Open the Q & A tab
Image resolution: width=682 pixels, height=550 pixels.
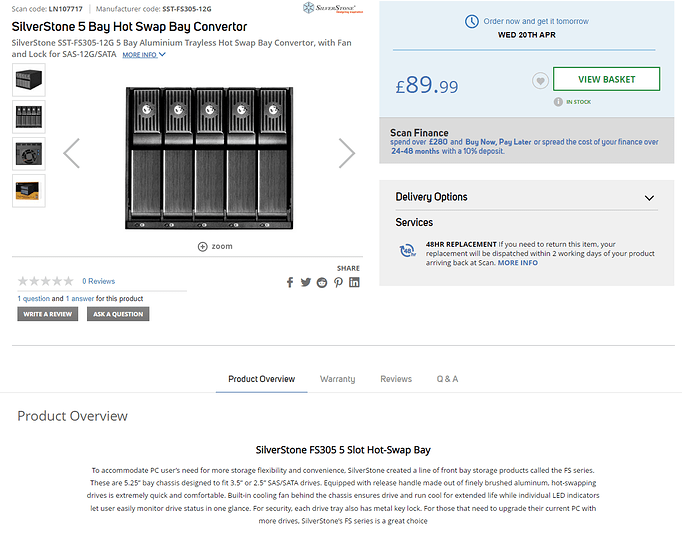pyautogui.click(x=447, y=379)
